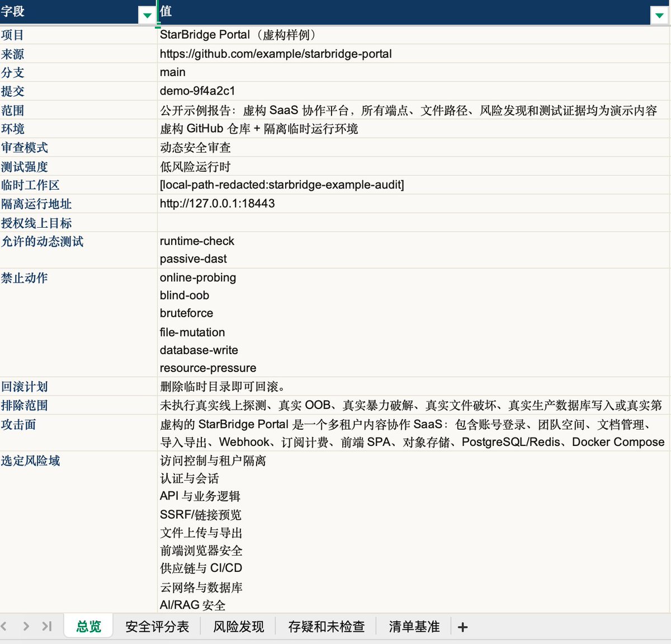Select the 虚构 GitHub 仓库 environment cell
Viewport: 671px width, 644px height.
coord(414,129)
